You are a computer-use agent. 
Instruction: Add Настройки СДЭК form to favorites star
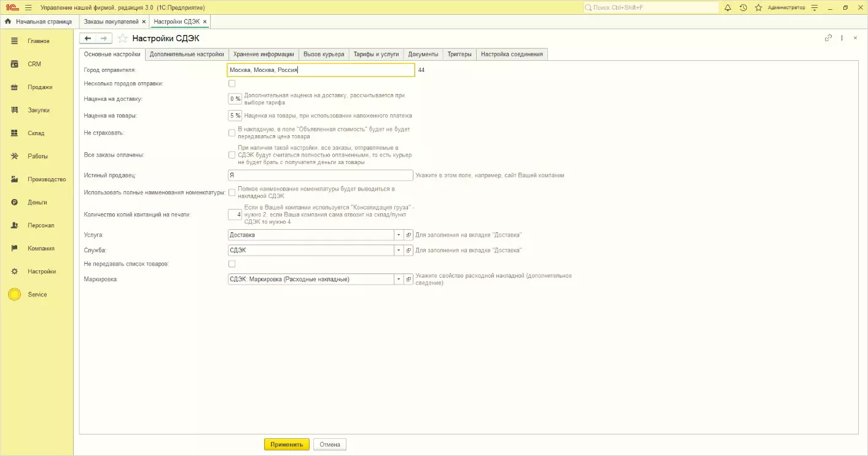pos(122,38)
